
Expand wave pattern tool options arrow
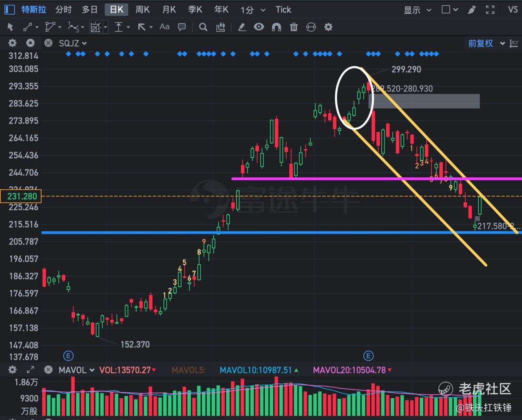[82, 27]
